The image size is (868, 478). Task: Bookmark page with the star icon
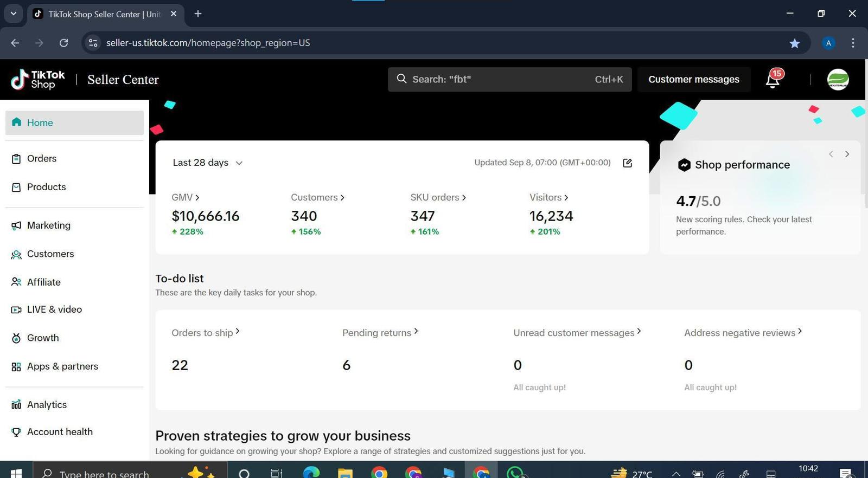coord(794,43)
